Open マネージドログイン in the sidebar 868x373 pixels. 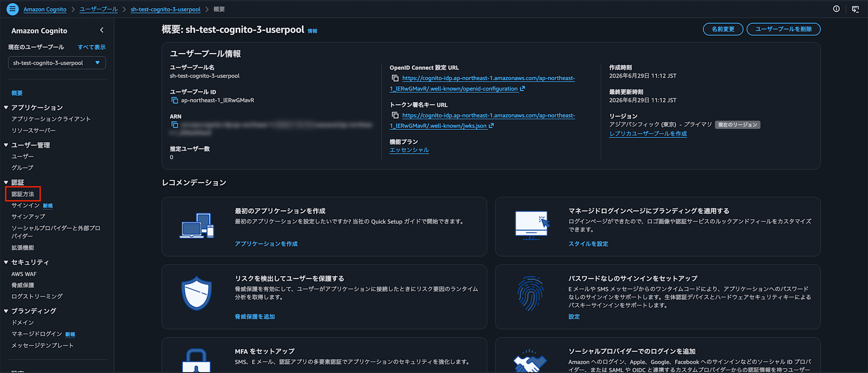[x=36, y=334]
